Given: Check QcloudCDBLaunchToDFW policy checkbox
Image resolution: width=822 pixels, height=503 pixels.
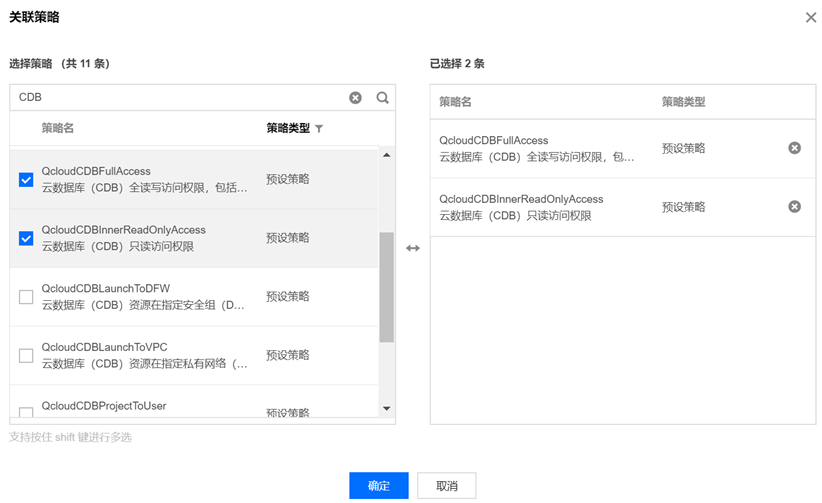Looking at the screenshot, I should pos(26,297).
